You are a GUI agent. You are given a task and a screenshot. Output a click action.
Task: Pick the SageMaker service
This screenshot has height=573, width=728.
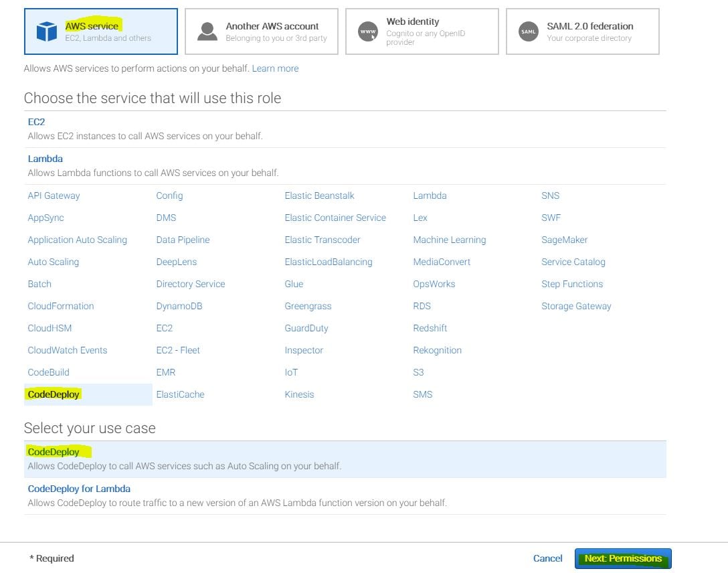[x=564, y=240]
